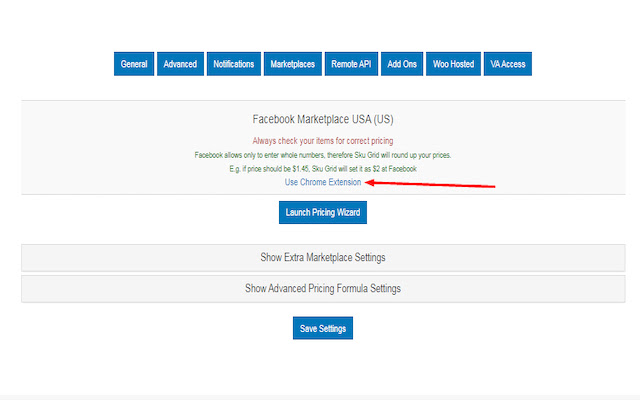Open the Notifications tab
640x400 pixels.
pyautogui.click(x=233, y=64)
